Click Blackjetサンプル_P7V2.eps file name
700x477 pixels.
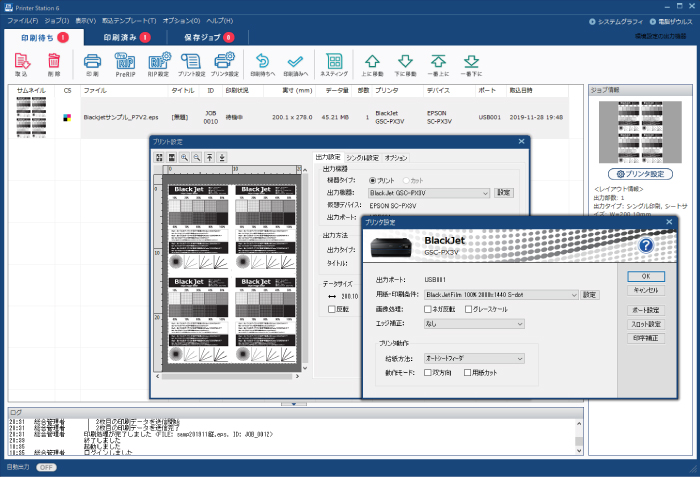point(121,117)
